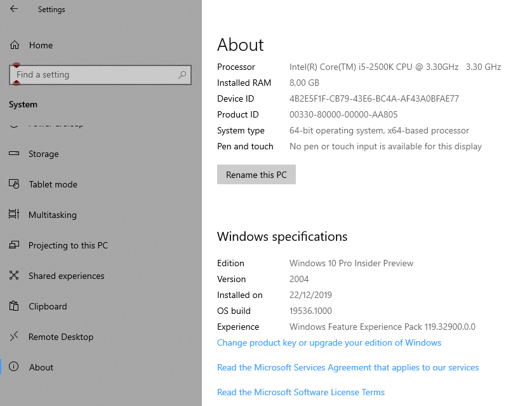Click the Multitasking icon
Screen dimensions: 532x406
pos(14,214)
